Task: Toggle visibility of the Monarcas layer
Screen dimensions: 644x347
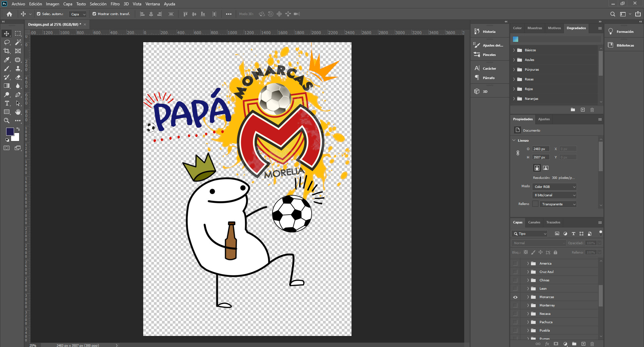Action: click(x=516, y=297)
